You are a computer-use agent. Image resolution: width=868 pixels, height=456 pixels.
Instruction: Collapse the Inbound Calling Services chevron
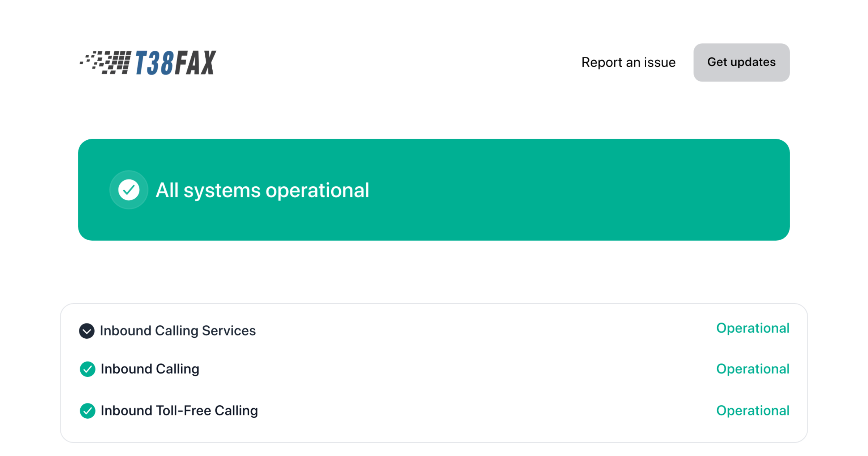87,331
